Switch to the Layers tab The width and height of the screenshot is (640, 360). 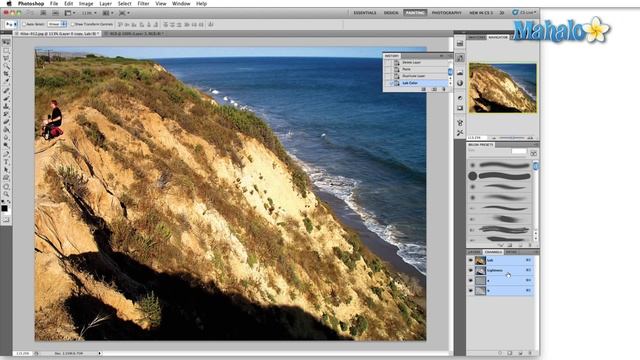coord(475,252)
